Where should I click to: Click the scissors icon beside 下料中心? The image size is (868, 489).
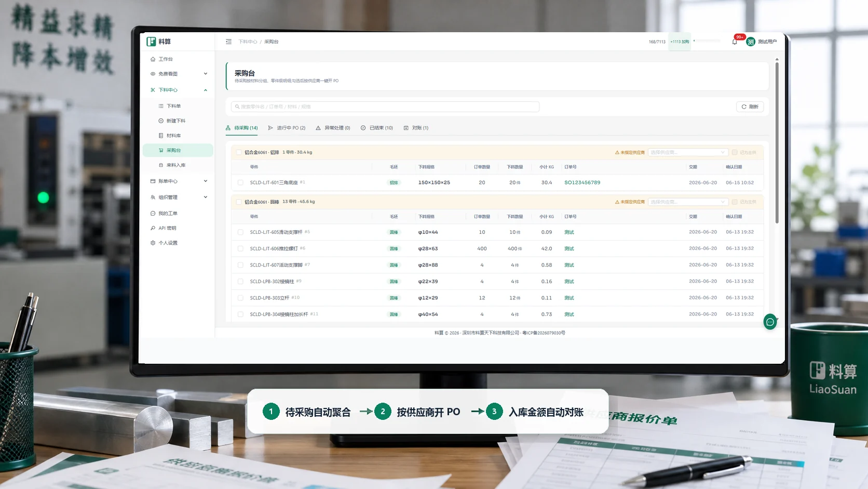click(153, 90)
